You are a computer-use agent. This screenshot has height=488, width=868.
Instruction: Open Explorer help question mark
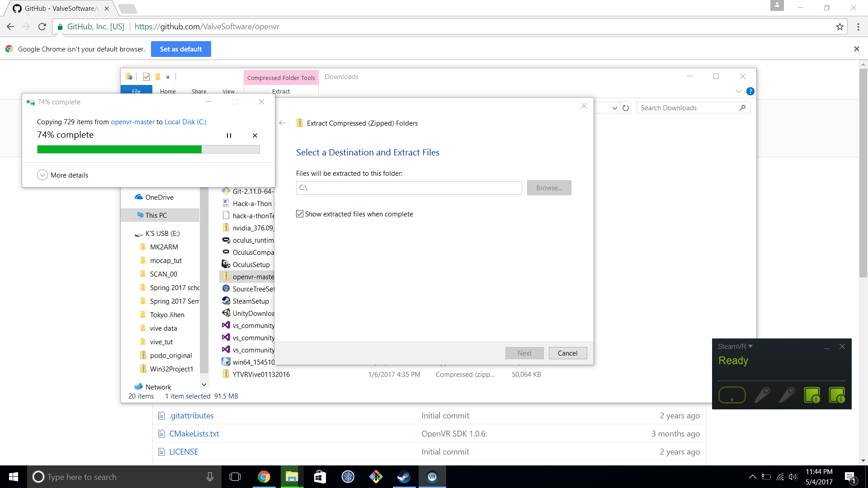pos(750,91)
